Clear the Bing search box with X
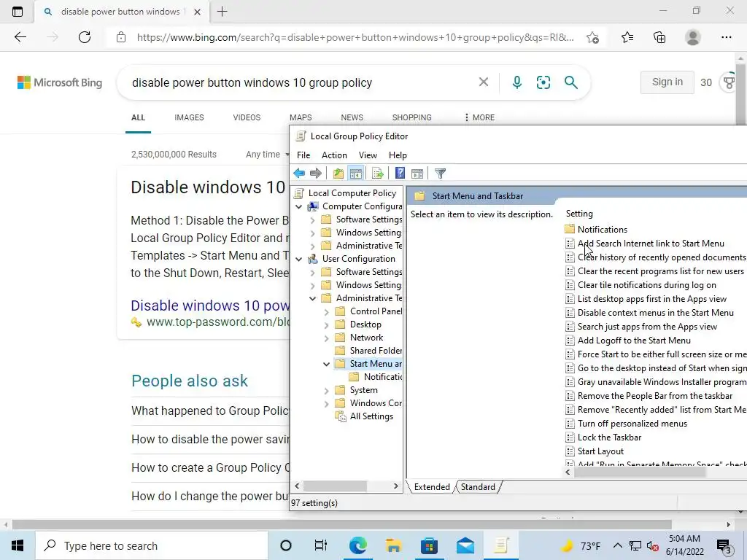 click(x=484, y=82)
